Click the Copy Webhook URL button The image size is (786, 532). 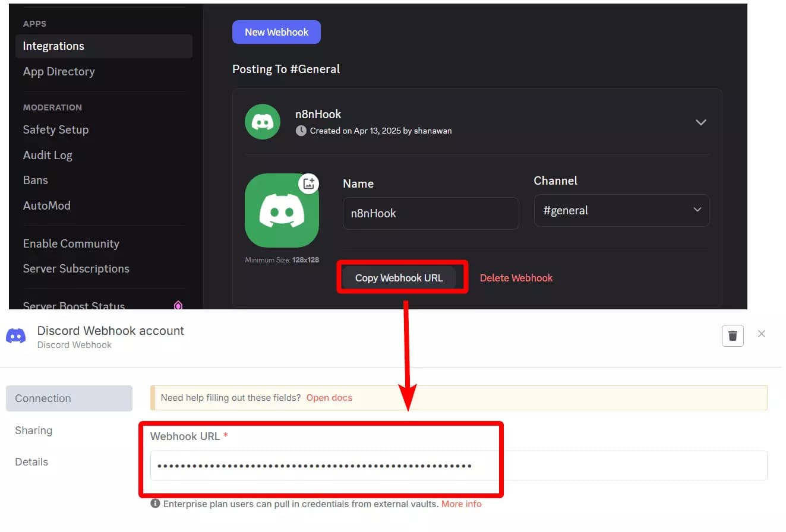click(x=399, y=278)
